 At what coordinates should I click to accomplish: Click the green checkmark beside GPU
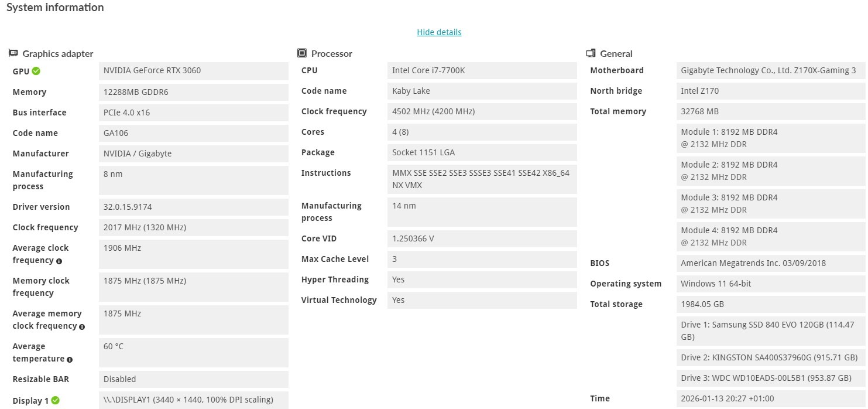36,71
